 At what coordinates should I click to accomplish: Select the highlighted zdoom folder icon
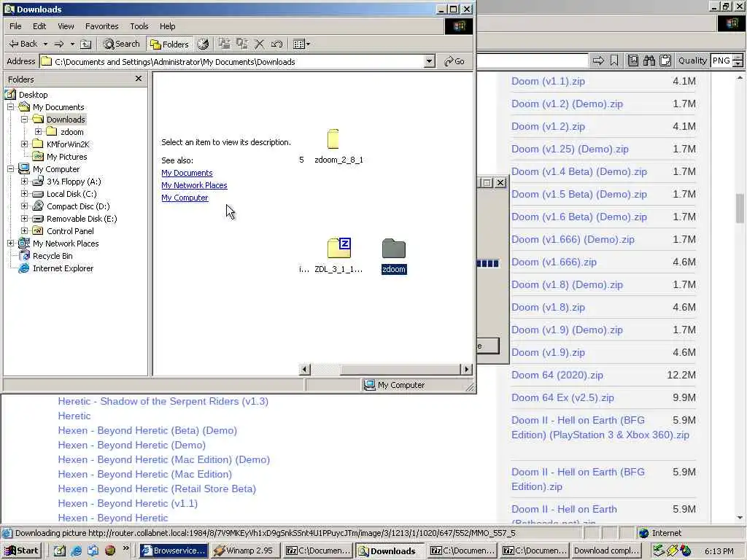(x=393, y=248)
